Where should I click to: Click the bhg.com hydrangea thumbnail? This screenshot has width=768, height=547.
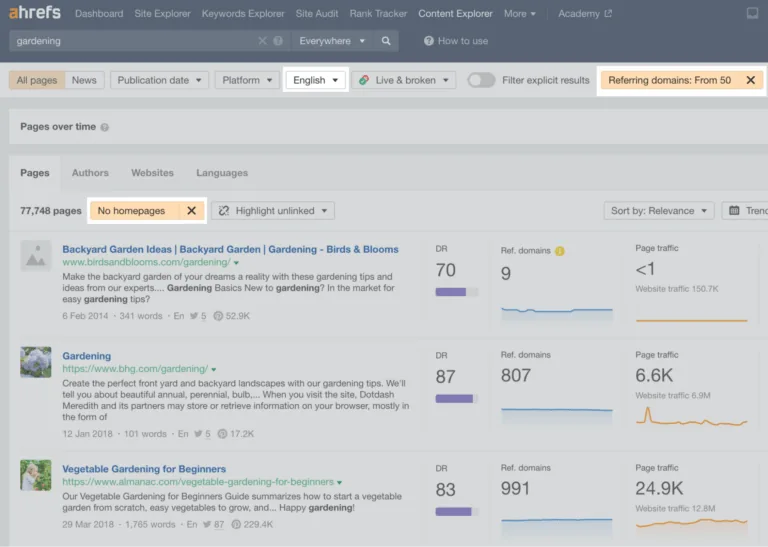click(36, 362)
